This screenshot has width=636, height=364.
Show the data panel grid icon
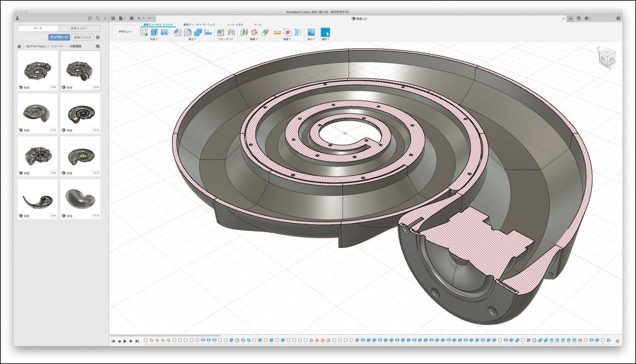pyautogui.click(x=113, y=18)
